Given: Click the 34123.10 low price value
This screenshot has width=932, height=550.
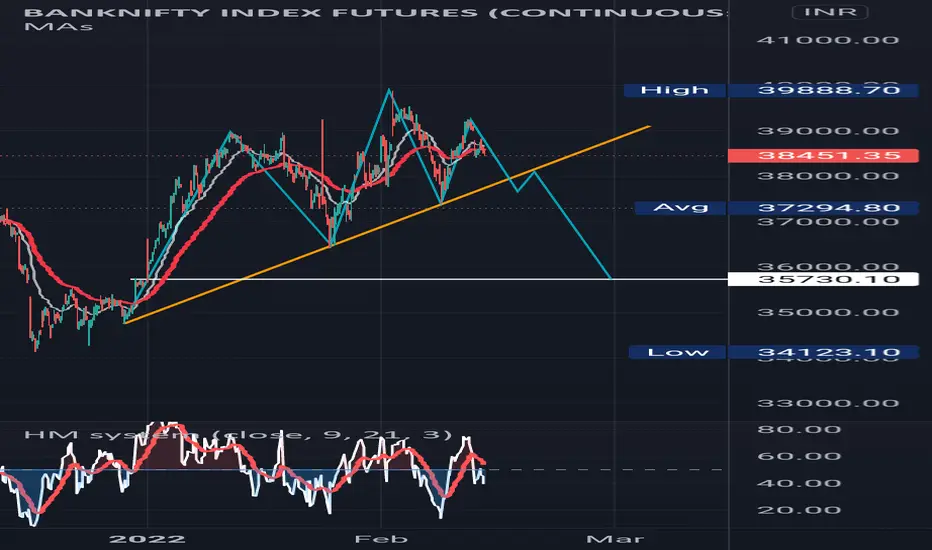Looking at the screenshot, I should [823, 353].
